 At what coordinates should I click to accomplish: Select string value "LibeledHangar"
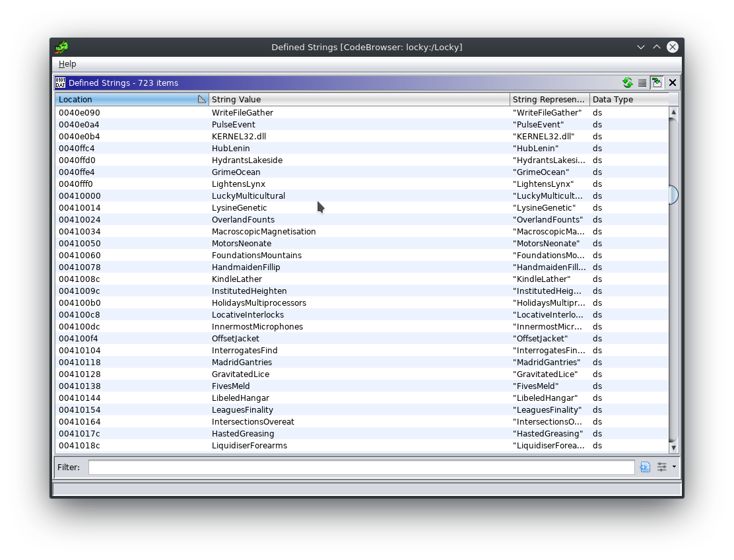pyautogui.click(x=241, y=398)
